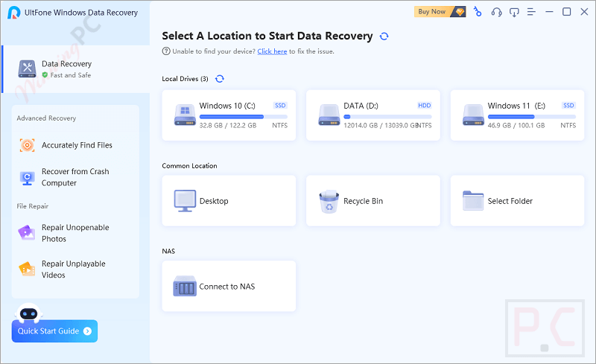The height and width of the screenshot is (364, 596).
Task: Click the robot mascot above Quick Start Guide
Action: coord(28,313)
